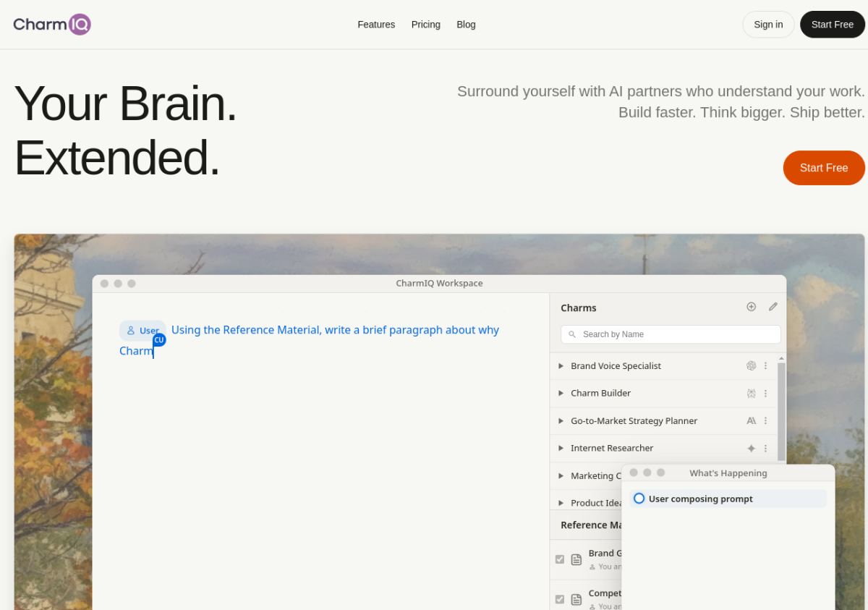Screen dimensions: 868x610
Task: Click OpenAI model icon on Brand Voice Specialist
Action: coord(752,366)
